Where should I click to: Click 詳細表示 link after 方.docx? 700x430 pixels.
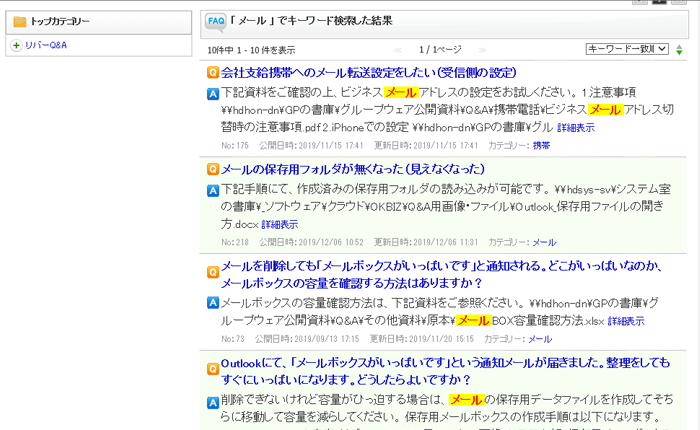pos(281,224)
